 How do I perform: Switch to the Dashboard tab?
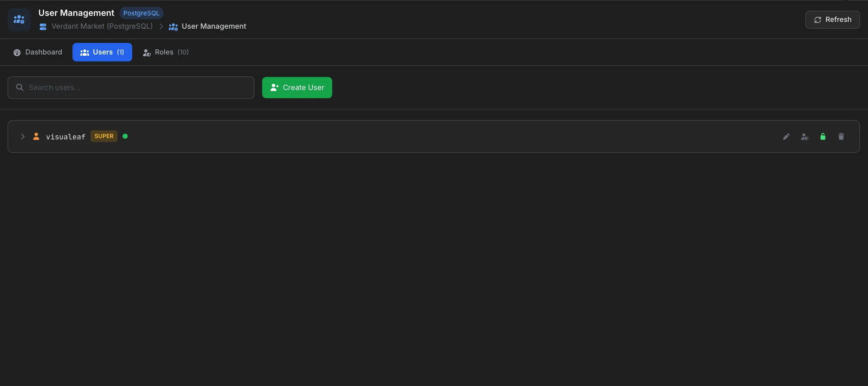coord(38,52)
